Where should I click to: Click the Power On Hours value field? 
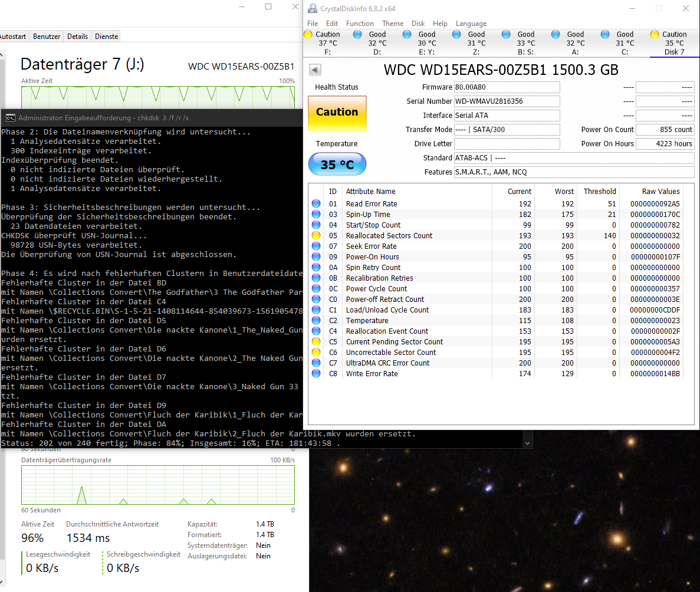point(665,144)
